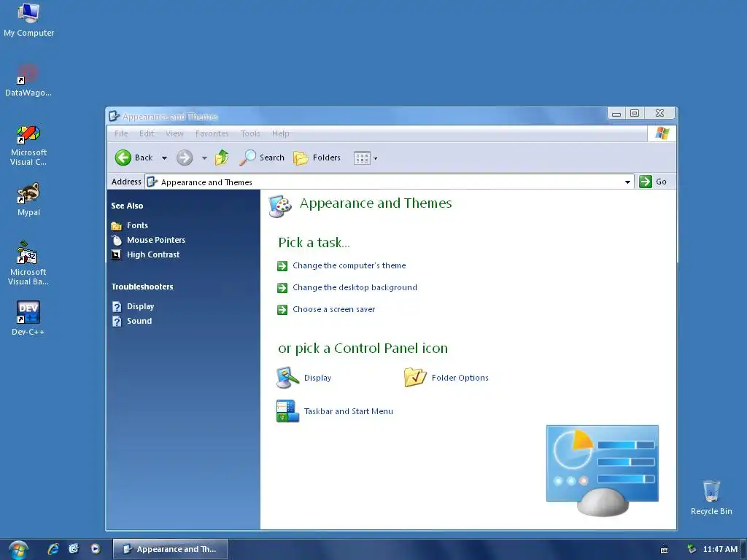
Task: Select Microsoft Visual C desktop shortcut
Action: click(28, 145)
